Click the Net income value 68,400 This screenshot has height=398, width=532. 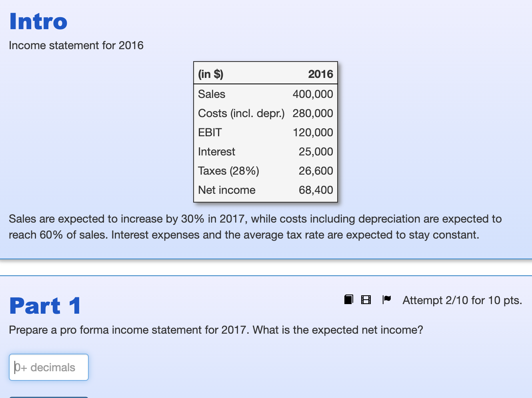pos(316,190)
